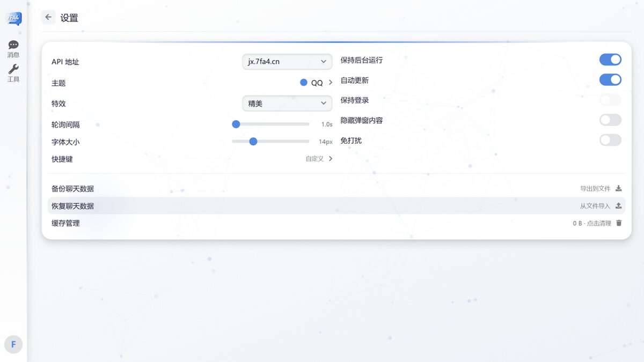This screenshot has width=644, height=362.
Task: Expand the 快捷键 自定义 chevron
Action: (x=331, y=159)
